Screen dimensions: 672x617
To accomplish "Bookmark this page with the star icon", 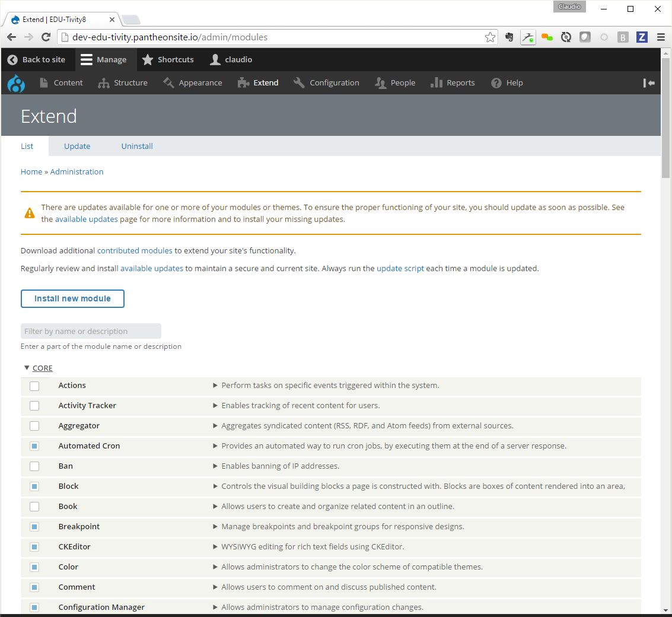I will (490, 37).
